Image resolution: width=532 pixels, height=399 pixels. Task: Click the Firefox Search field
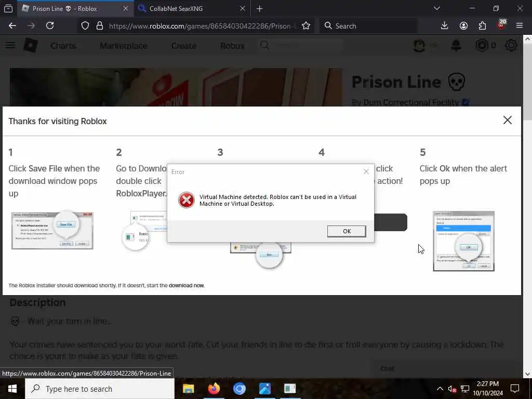368,26
